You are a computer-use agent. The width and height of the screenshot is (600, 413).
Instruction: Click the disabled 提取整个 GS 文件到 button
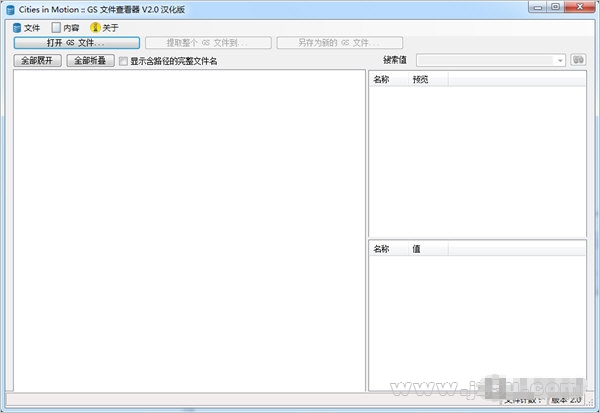pos(208,43)
